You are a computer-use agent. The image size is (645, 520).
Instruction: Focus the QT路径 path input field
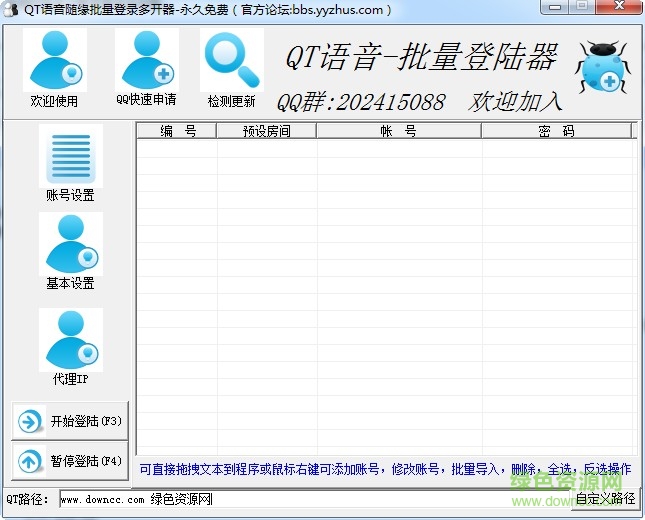[x=310, y=498]
